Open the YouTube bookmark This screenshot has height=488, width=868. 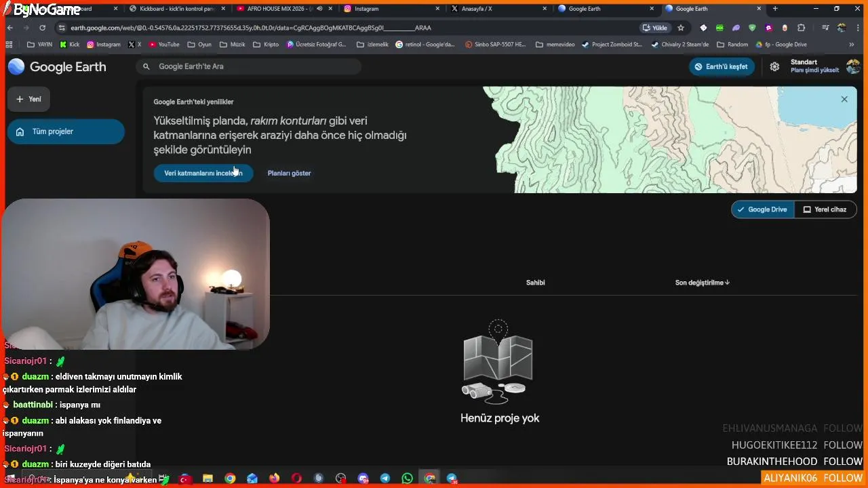(x=163, y=45)
